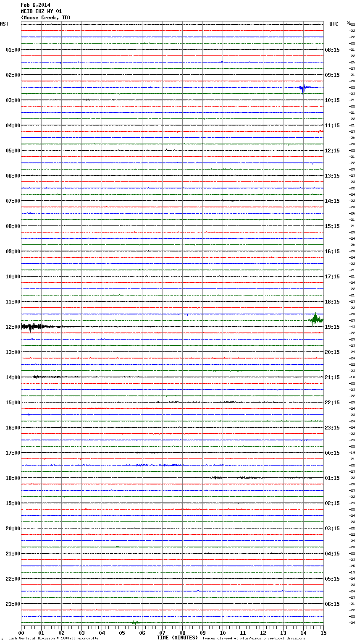Click "Traces clipped at plus/minus 5 vertical divisions"
The width and height of the screenshot is (357, 644).
pos(254,638)
